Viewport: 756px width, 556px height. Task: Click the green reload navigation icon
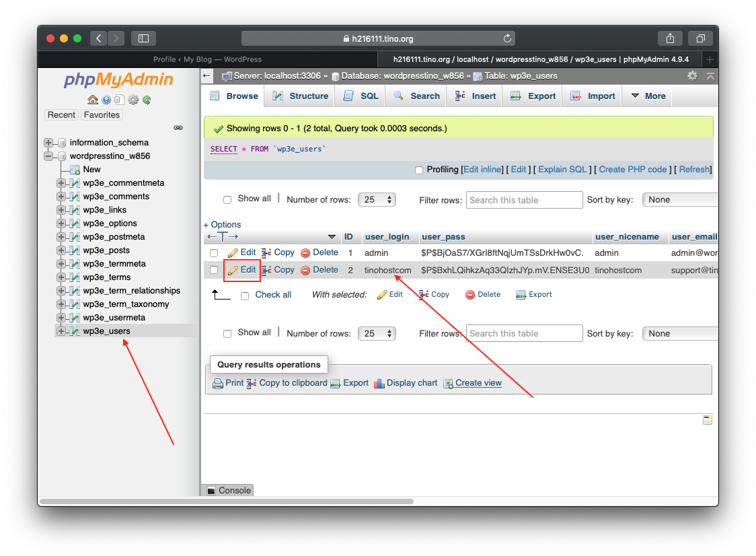(x=147, y=100)
